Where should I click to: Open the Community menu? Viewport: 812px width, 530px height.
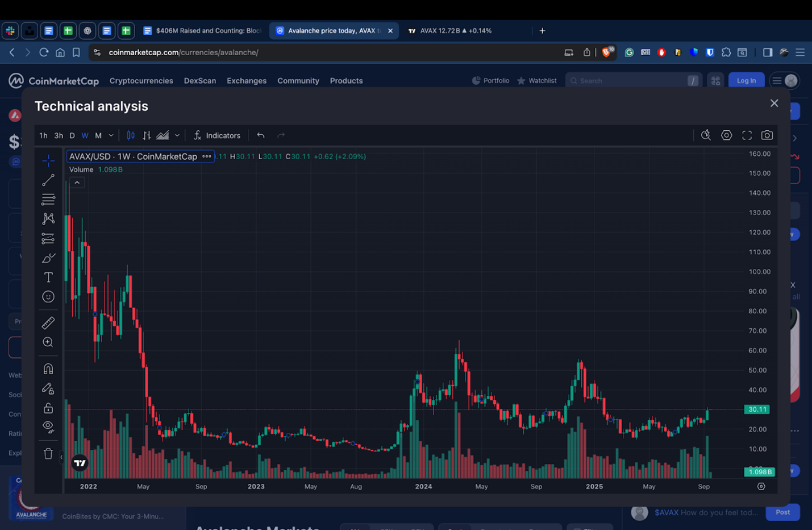tap(298, 81)
